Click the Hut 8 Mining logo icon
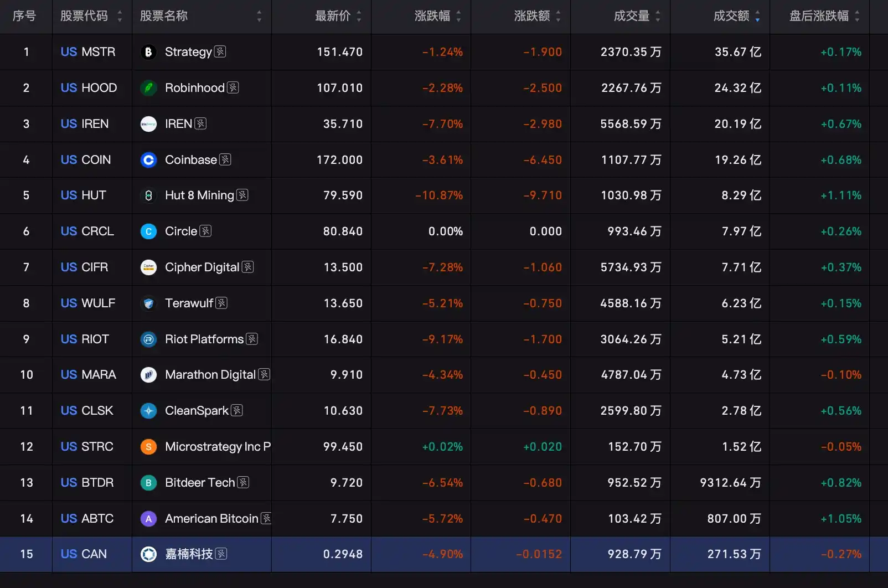Screen dimensions: 888x588 (148, 195)
